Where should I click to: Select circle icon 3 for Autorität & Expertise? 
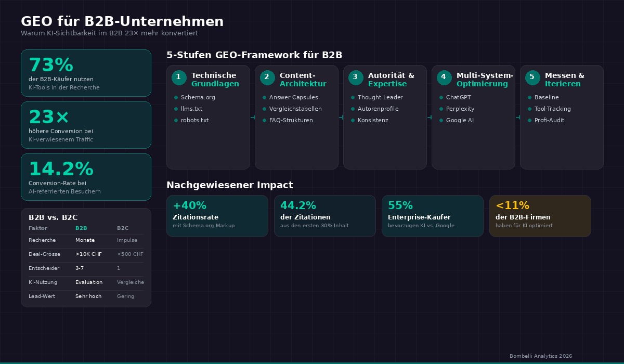[355, 77]
